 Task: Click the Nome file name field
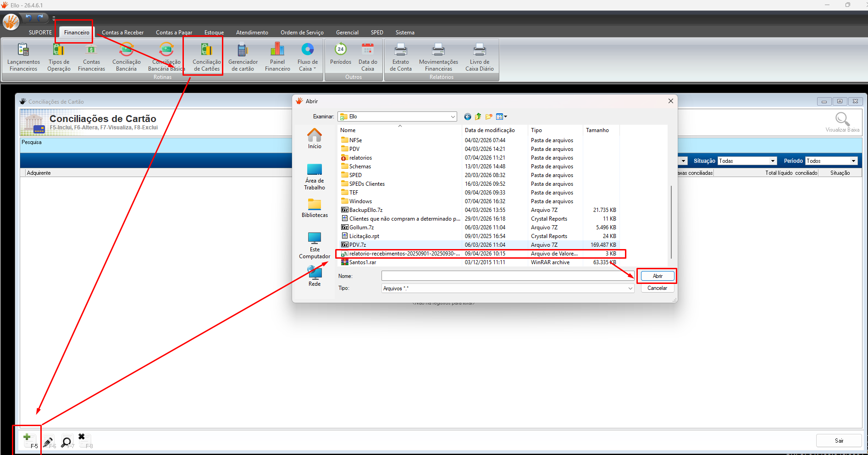pos(508,276)
